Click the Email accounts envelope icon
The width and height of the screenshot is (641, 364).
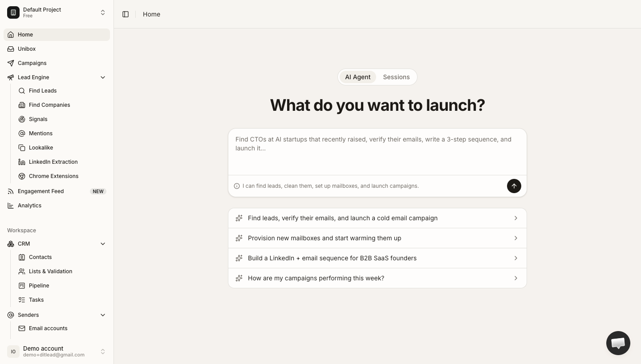tap(22, 328)
